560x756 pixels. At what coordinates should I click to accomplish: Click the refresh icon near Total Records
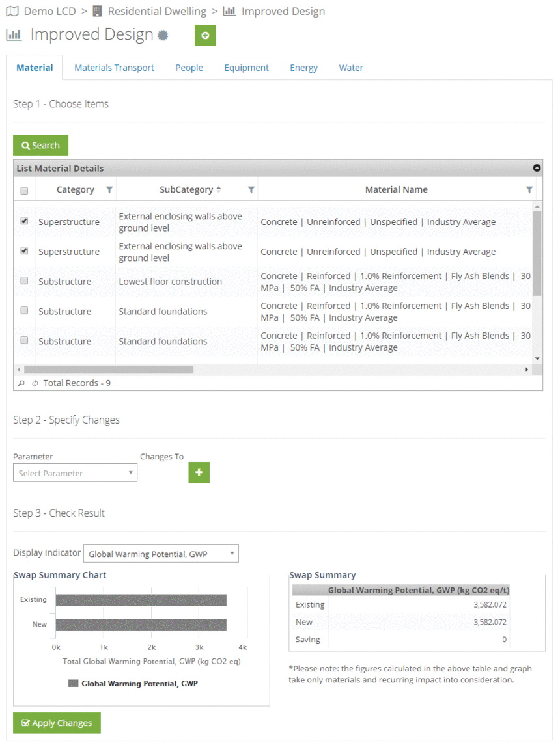[35, 383]
